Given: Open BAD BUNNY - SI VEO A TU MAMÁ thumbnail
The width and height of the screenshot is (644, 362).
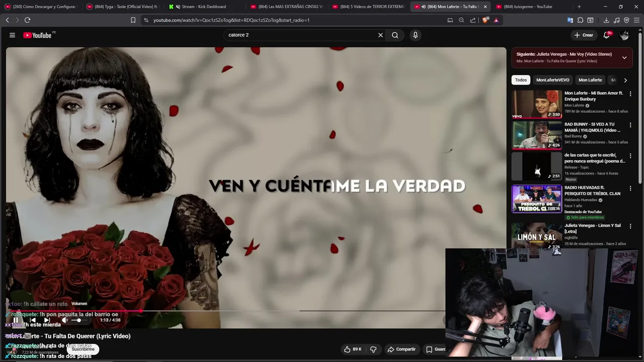Looking at the screenshot, I should coord(537,135).
